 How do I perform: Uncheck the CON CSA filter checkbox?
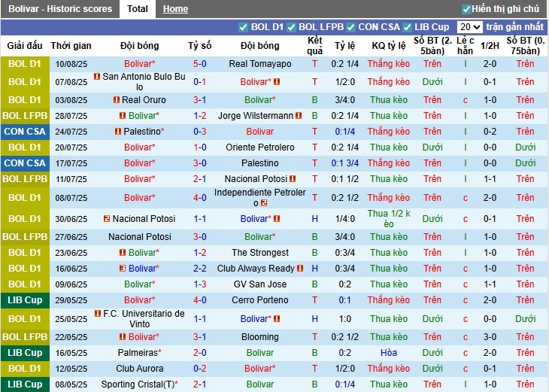[350, 27]
